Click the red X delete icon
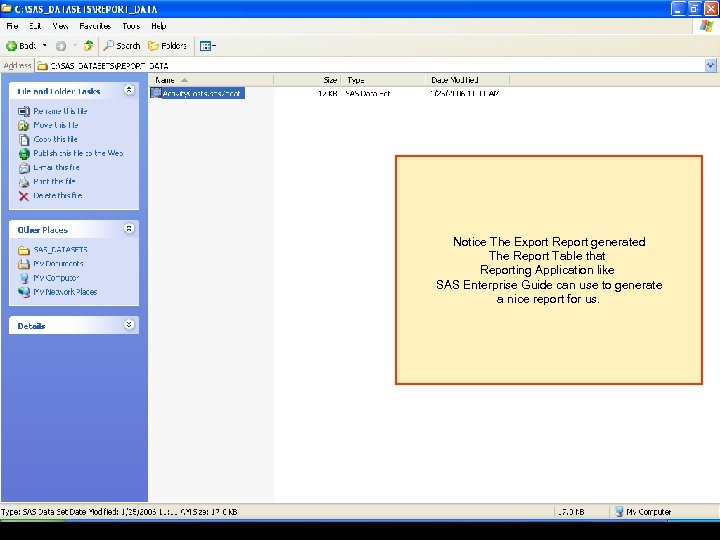Screen dimensions: 720x540 click(24, 196)
